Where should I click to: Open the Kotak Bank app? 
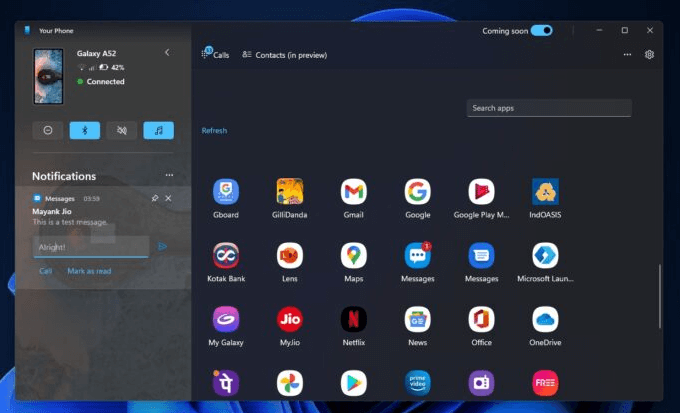pos(226,255)
